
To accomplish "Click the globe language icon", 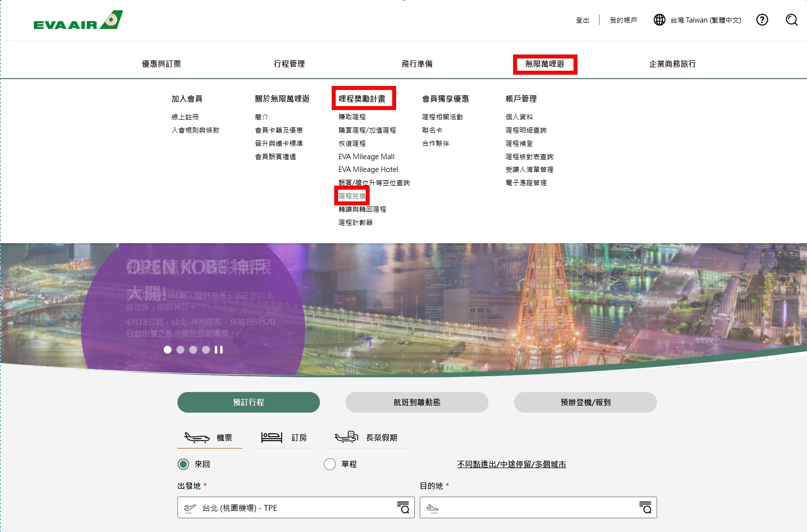I will (x=659, y=20).
